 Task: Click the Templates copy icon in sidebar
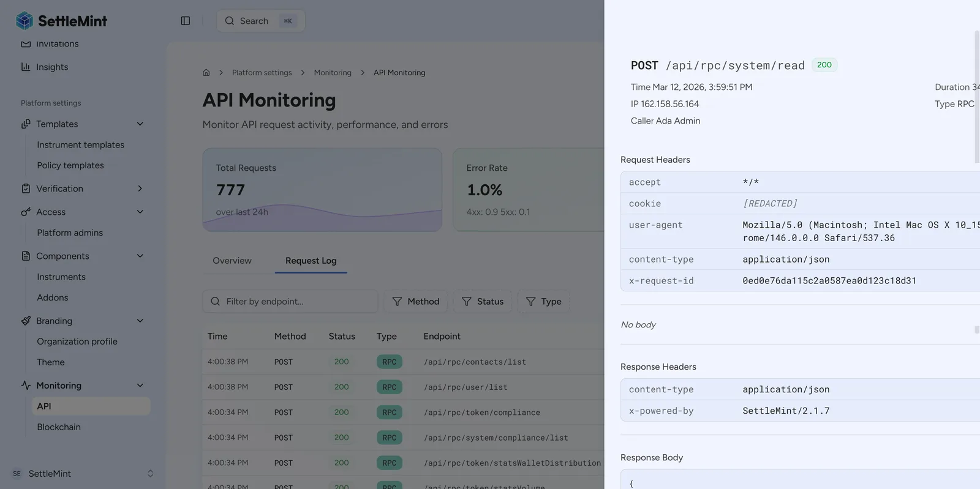click(26, 124)
